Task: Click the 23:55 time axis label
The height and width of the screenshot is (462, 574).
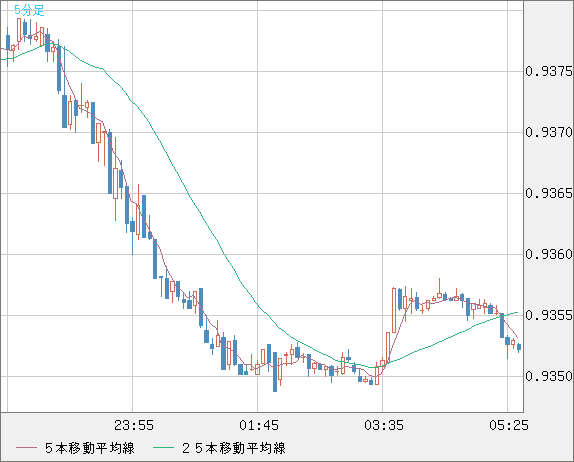Action: pos(134,425)
